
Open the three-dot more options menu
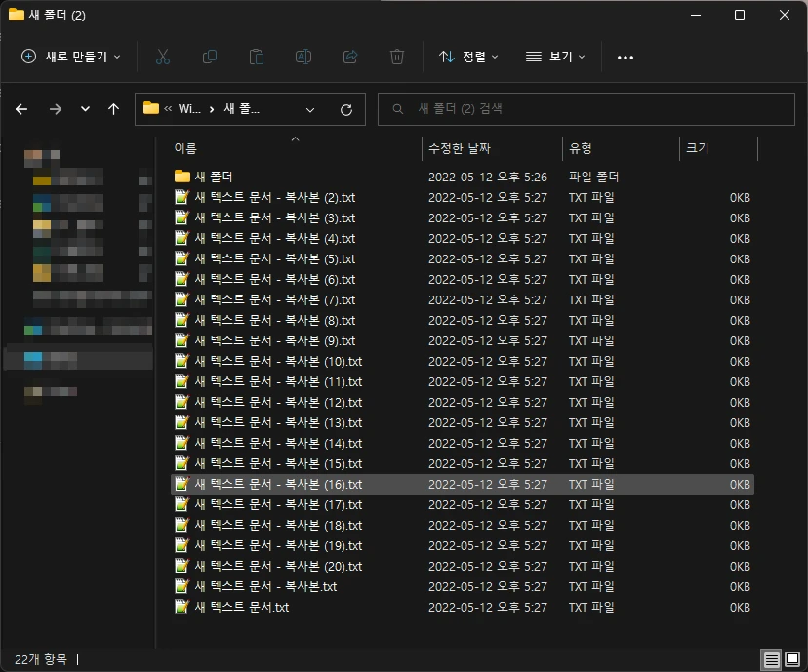pos(626,57)
